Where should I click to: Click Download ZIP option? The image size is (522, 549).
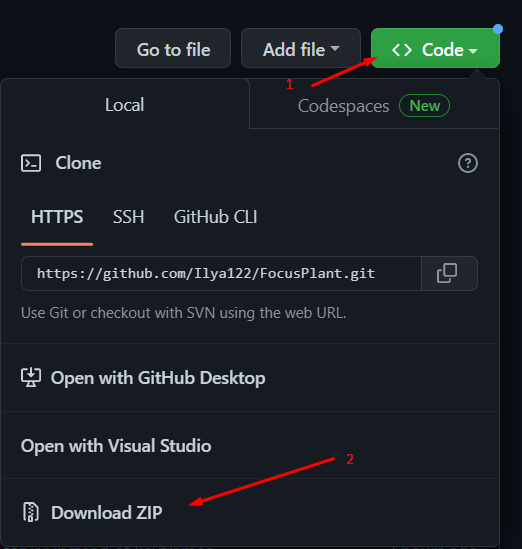[250, 512]
